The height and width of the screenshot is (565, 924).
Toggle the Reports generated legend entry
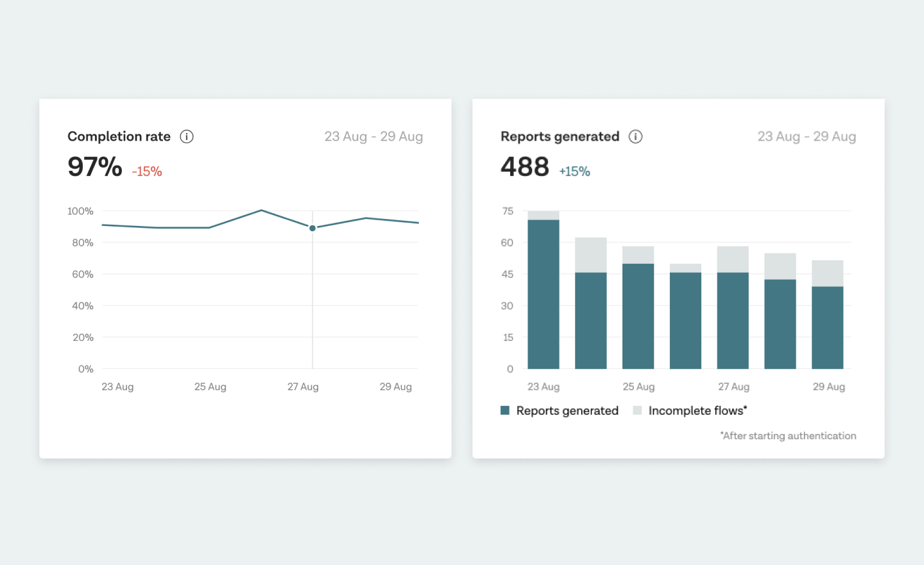(567, 410)
